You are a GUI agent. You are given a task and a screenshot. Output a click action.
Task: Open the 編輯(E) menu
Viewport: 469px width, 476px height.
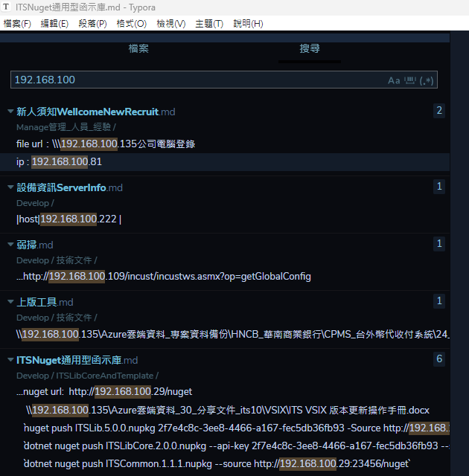point(54,24)
